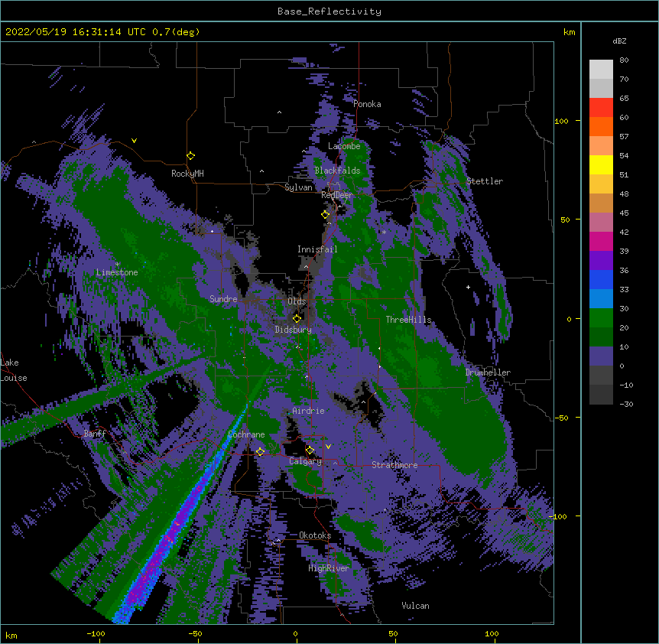
Task: Click the yellow station marker south of RedDeer
Action: pyautogui.click(x=326, y=214)
